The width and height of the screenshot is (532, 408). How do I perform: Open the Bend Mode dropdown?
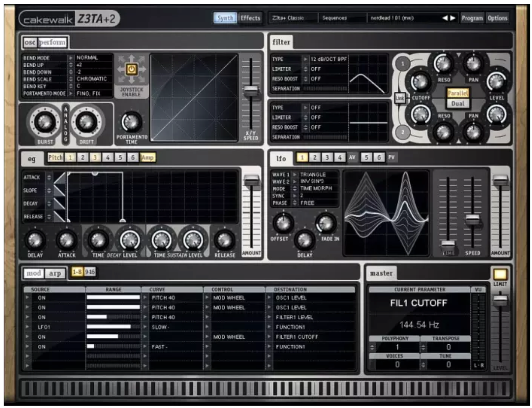click(x=71, y=58)
